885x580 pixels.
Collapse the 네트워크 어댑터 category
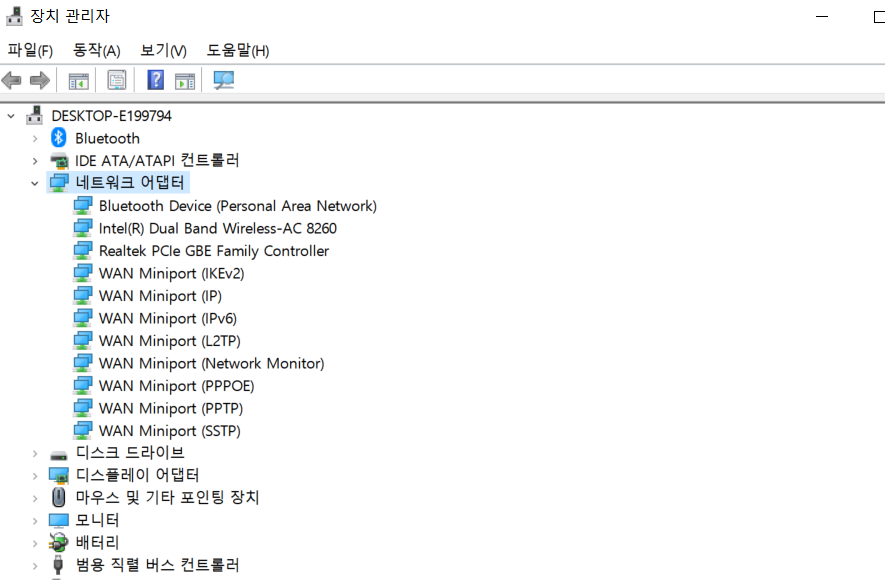coord(35,183)
